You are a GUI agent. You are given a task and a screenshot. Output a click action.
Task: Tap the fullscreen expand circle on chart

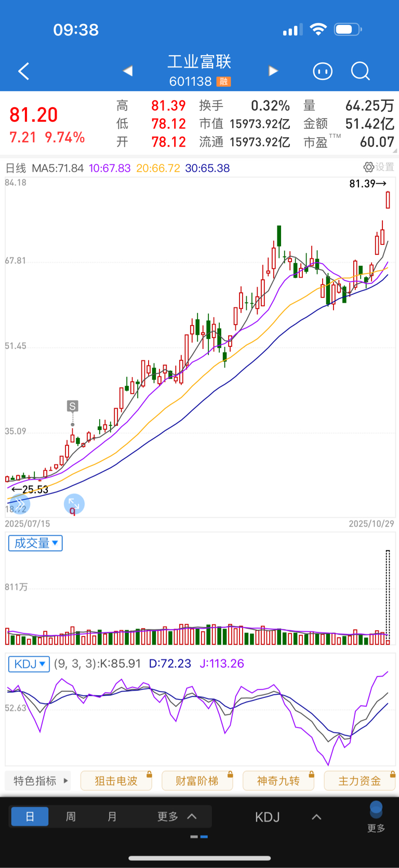tap(74, 504)
